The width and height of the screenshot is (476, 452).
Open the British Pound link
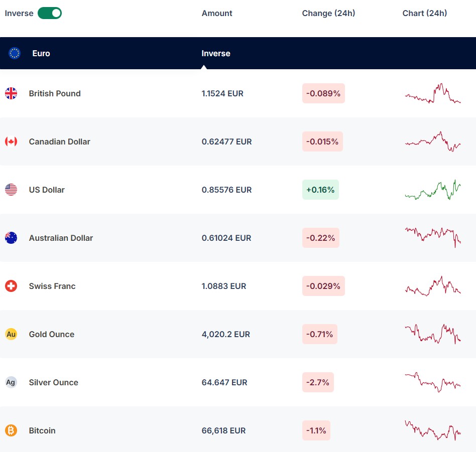(x=55, y=93)
